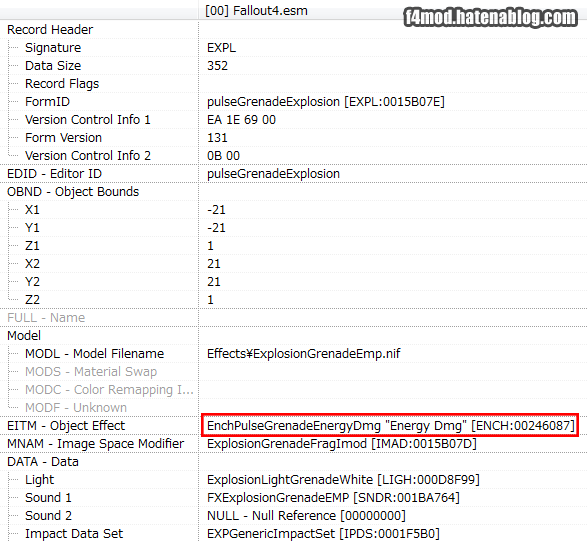Select the 352 data size value
Viewport: 587px width, 541px height.
[217, 66]
